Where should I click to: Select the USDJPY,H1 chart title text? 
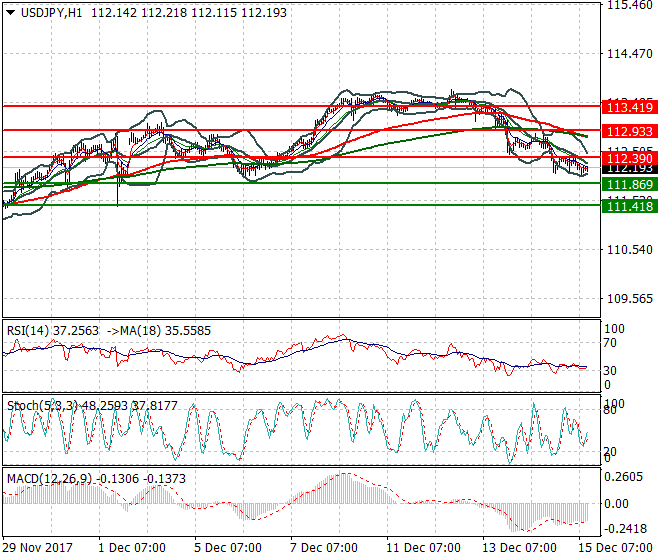click(x=51, y=13)
